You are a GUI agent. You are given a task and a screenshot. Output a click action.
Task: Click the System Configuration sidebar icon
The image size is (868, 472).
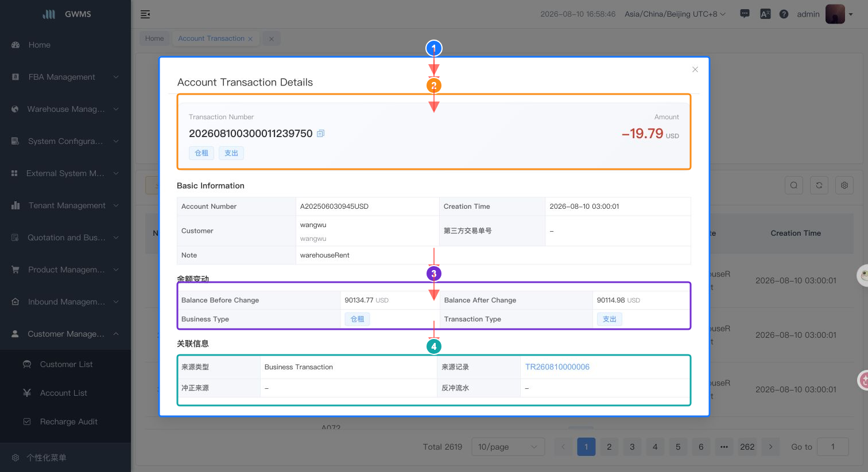(x=15, y=141)
